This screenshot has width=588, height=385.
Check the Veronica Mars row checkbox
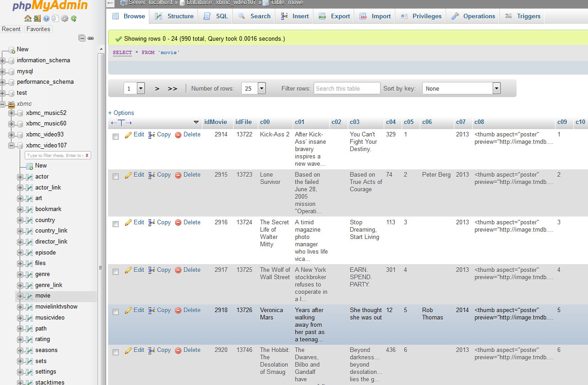pos(116,312)
